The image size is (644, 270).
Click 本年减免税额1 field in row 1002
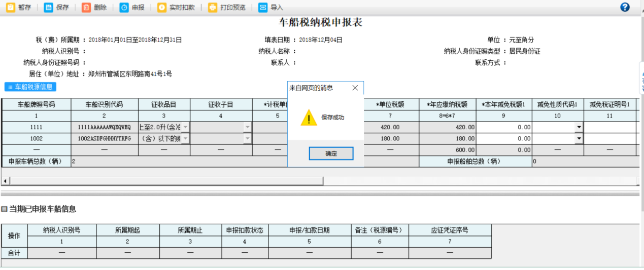[x=504, y=138]
